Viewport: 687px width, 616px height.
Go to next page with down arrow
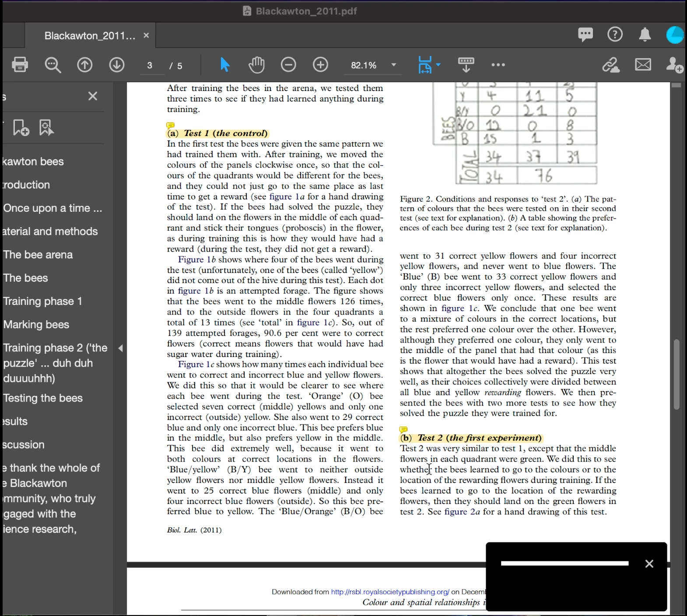click(x=116, y=65)
